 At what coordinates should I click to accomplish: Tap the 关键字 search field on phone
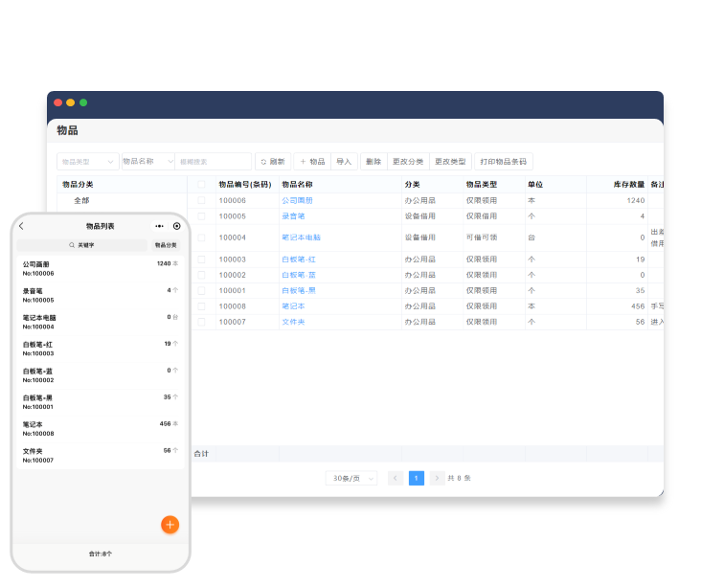[81, 245]
